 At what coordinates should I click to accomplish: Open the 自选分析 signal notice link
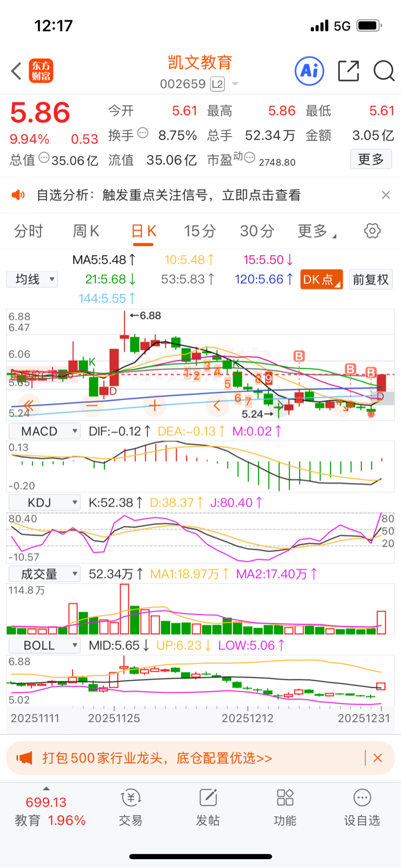[168, 195]
